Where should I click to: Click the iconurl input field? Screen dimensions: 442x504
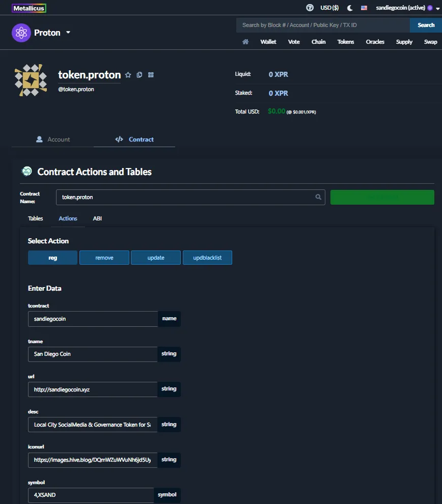click(93, 460)
